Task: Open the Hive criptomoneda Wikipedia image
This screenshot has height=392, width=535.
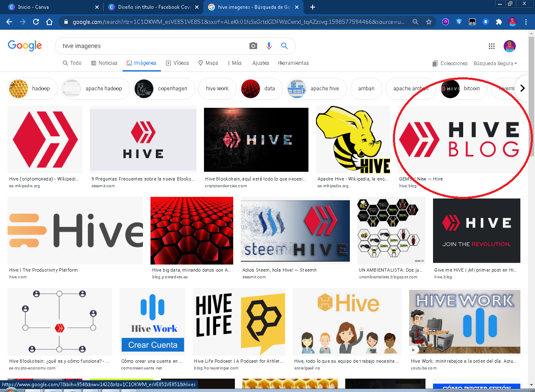Action: pos(45,140)
